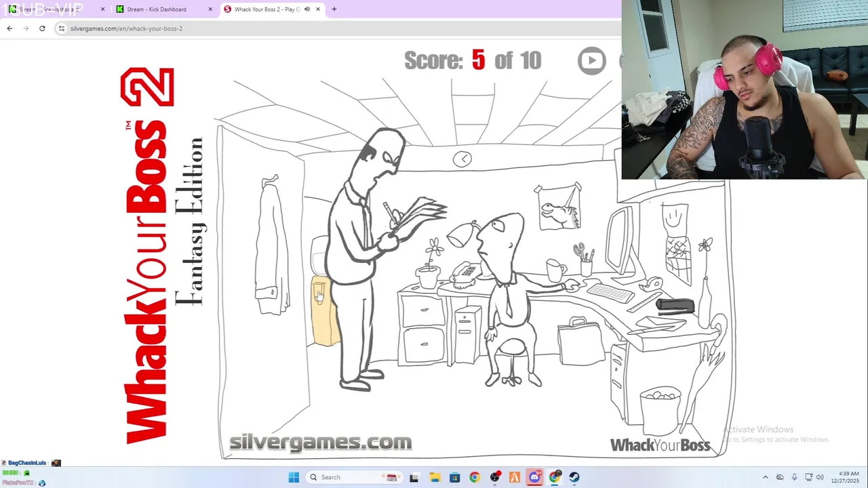Go forward in the browser
The width and height of the screenshot is (868, 488).
tap(26, 28)
